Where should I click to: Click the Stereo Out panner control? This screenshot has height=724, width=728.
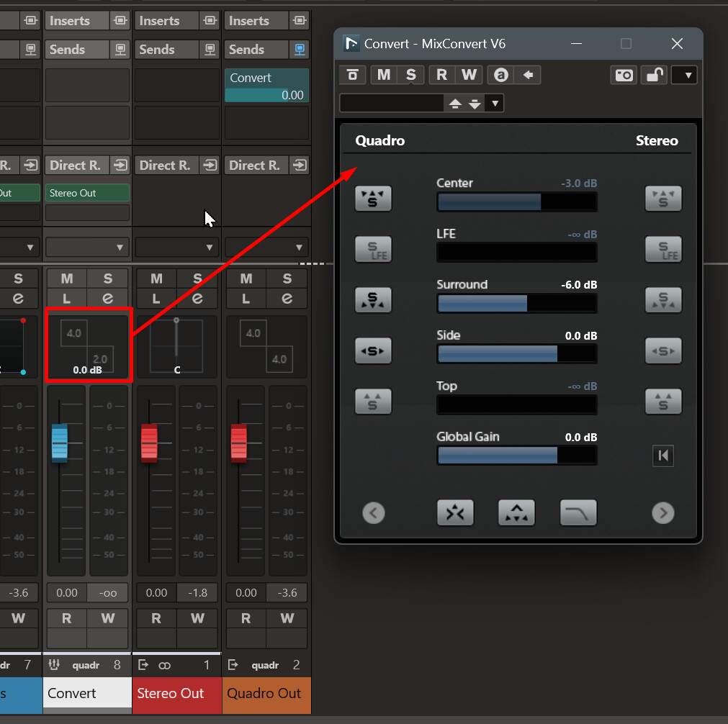point(176,346)
